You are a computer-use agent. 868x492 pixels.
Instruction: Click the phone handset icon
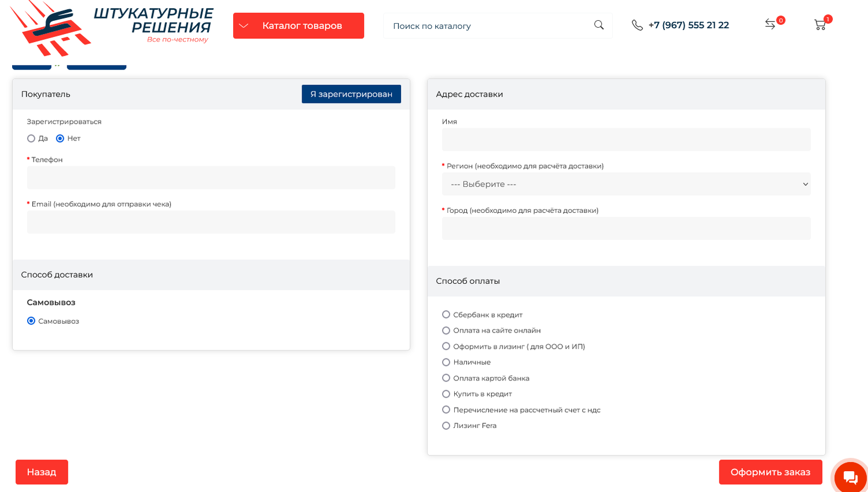click(x=637, y=25)
